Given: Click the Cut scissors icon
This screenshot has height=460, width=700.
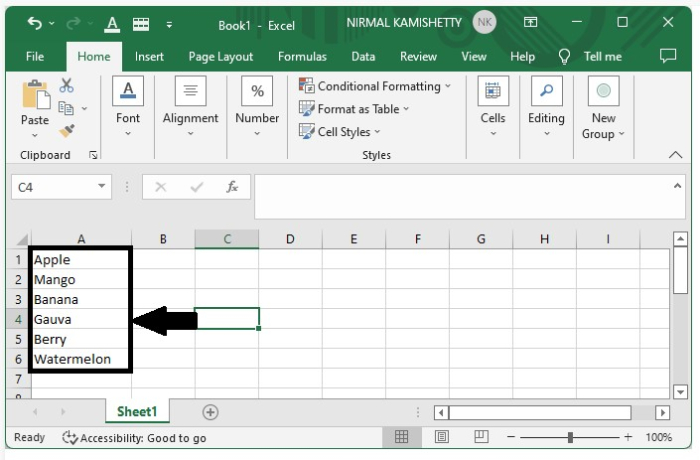Looking at the screenshot, I should (x=67, y=85).
